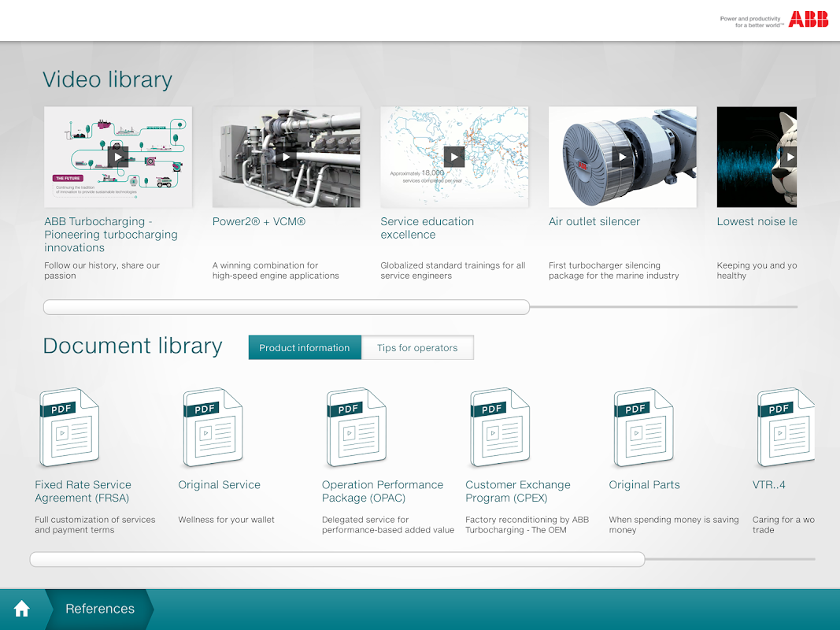Play the Service education excellence video
The height and width of the screenshot is (630, 840).
point(454,157)
